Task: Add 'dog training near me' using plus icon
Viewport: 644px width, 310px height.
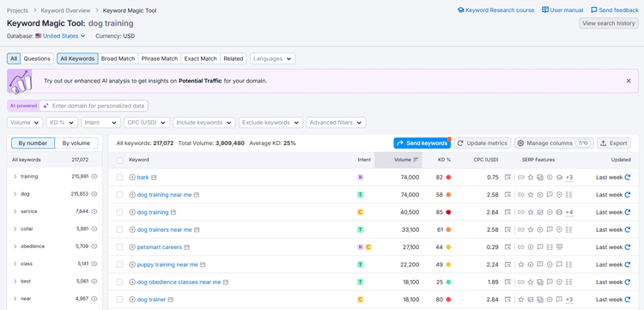Action: [x=132, y=195]
